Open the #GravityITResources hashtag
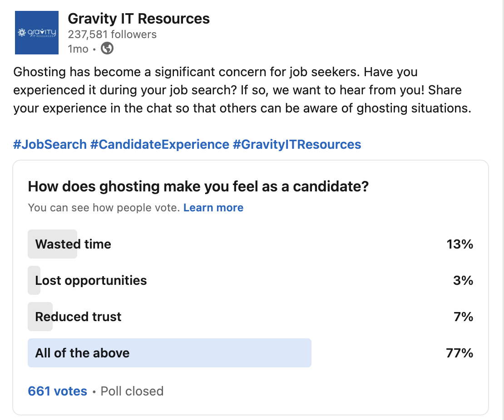The height and width of the screenshot is (420, 504). (x=296, y=145)
